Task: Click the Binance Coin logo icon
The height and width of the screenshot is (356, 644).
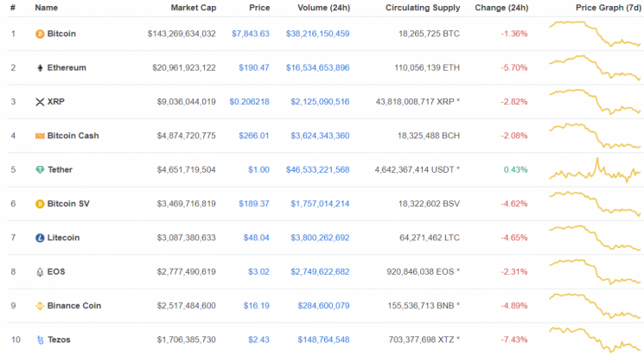Action: click(40, 306)
